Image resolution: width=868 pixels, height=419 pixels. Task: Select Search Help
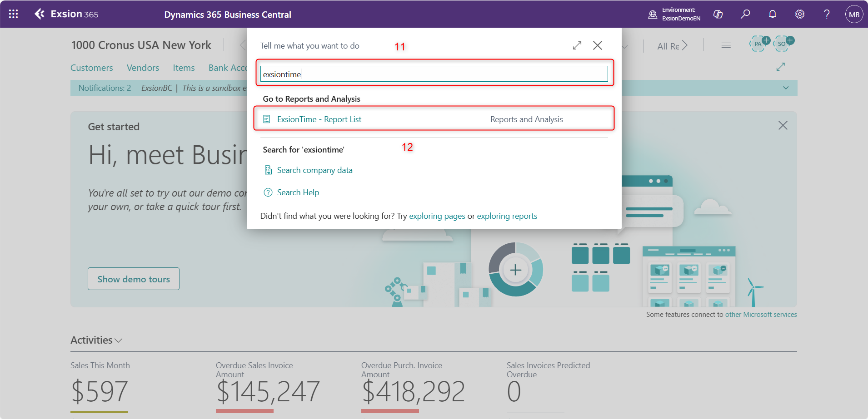pyautogui.click(x=298, y=192)
